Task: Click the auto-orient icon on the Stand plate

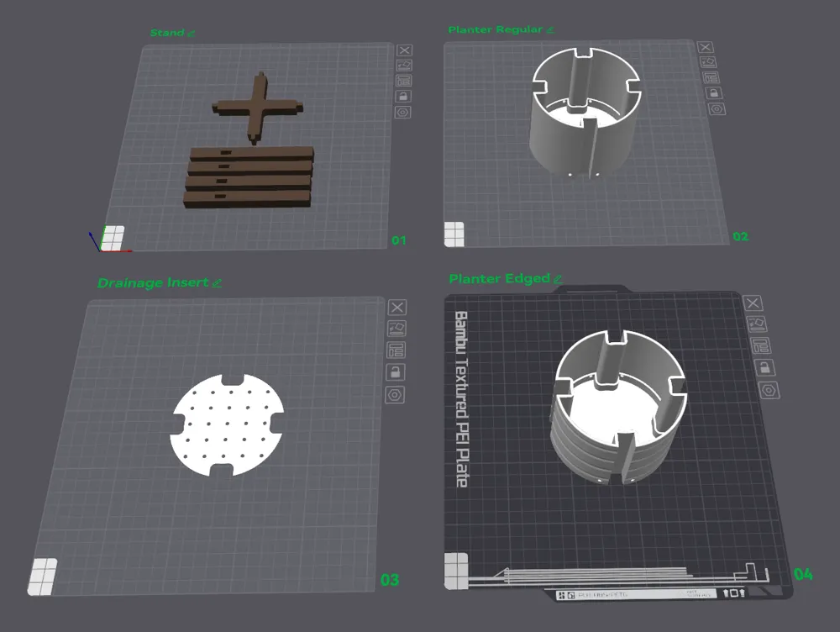Action: 404,66
